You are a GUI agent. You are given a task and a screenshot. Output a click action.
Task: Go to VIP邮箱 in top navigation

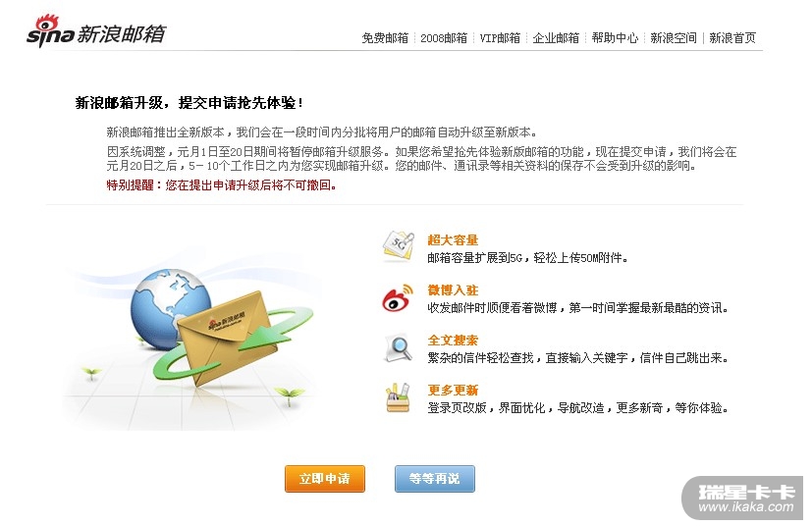click(x=500, y=38)
